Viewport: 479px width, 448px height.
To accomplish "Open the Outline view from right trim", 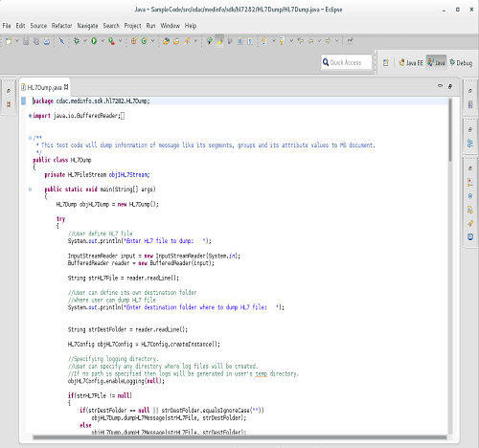I will coord(470,144).
